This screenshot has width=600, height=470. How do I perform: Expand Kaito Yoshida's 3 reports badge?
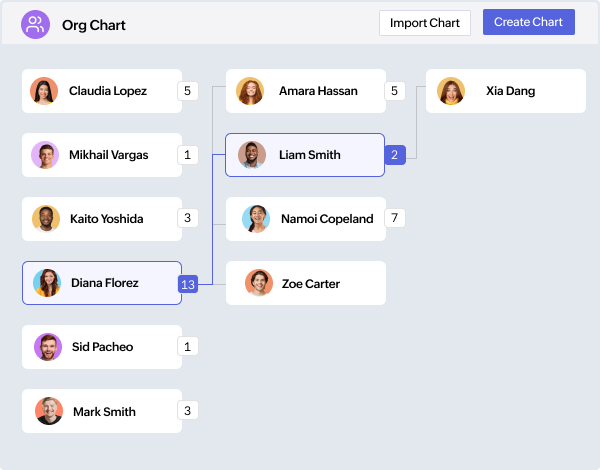[x=188, y=218]
